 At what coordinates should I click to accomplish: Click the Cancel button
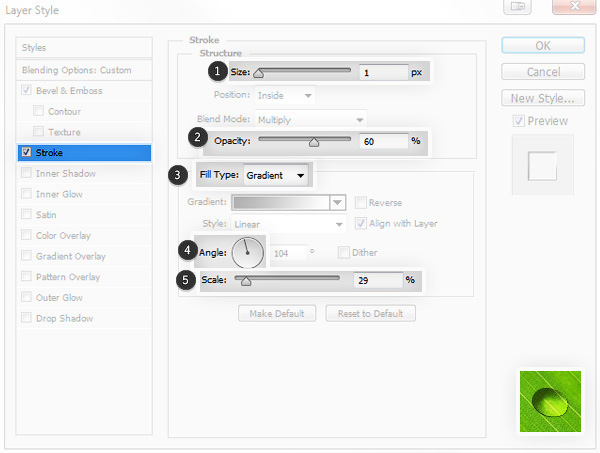tap(543, 72)
